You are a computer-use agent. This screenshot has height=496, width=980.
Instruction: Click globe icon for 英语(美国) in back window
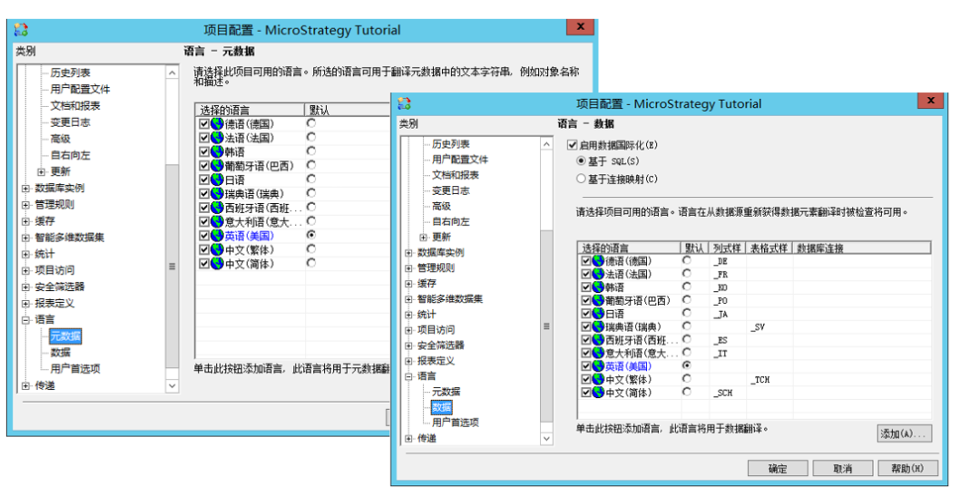(217, 236)
